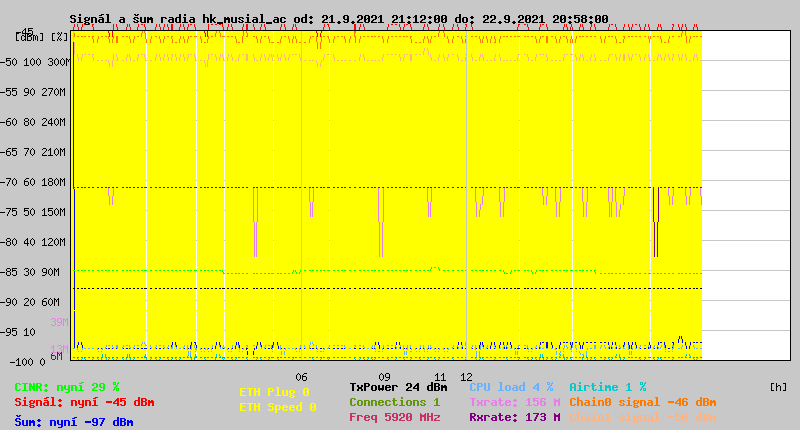Viewport: 800px width, 430px height.
Task: Click the [h] time unit label
Action: pos(778,387)
